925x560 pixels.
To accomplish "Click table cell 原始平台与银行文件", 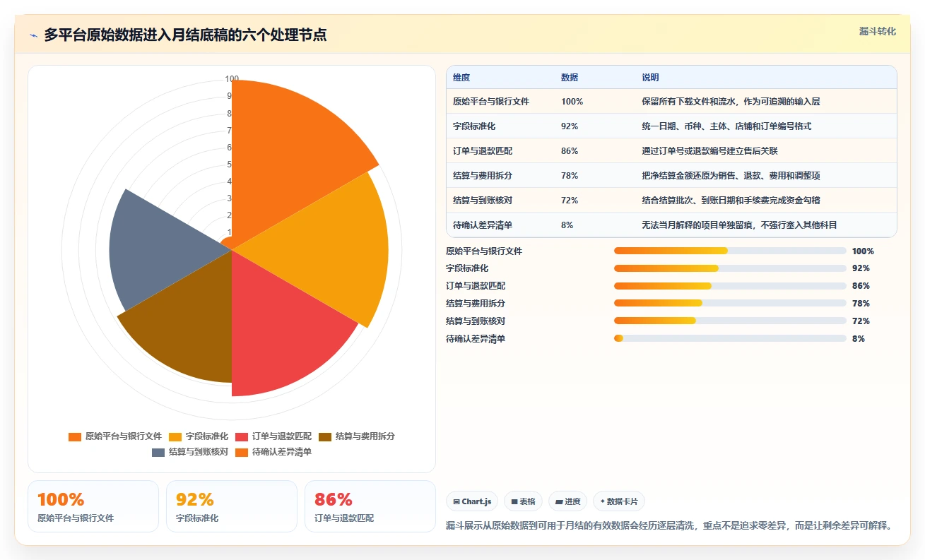I will pyautogui.click(x=491, y=102).
